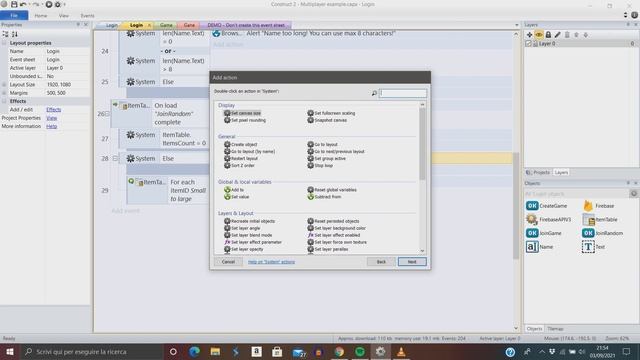
Task: Select 'Set layer background color' action
Action: [x=336, y=228]
